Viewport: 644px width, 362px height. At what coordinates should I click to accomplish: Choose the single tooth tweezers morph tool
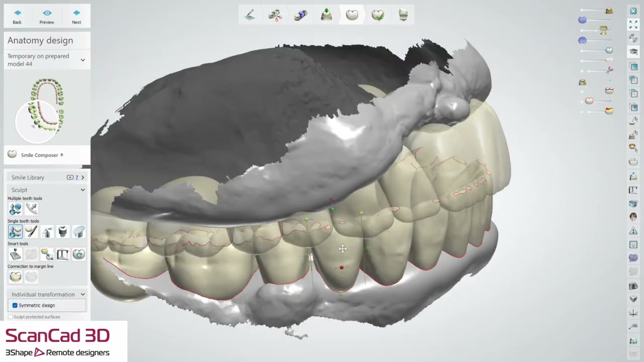[31, 231]
